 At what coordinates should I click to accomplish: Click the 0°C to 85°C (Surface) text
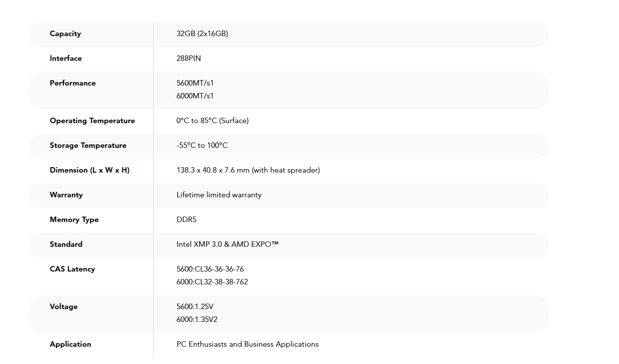[x=212, y=121]
